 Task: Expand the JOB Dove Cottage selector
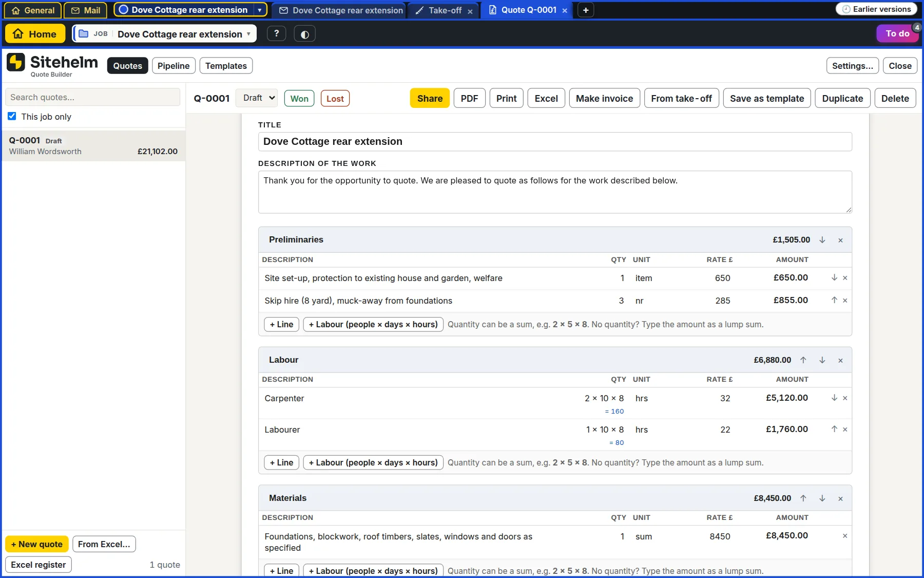pyautogui.click(x=164, y=34)
